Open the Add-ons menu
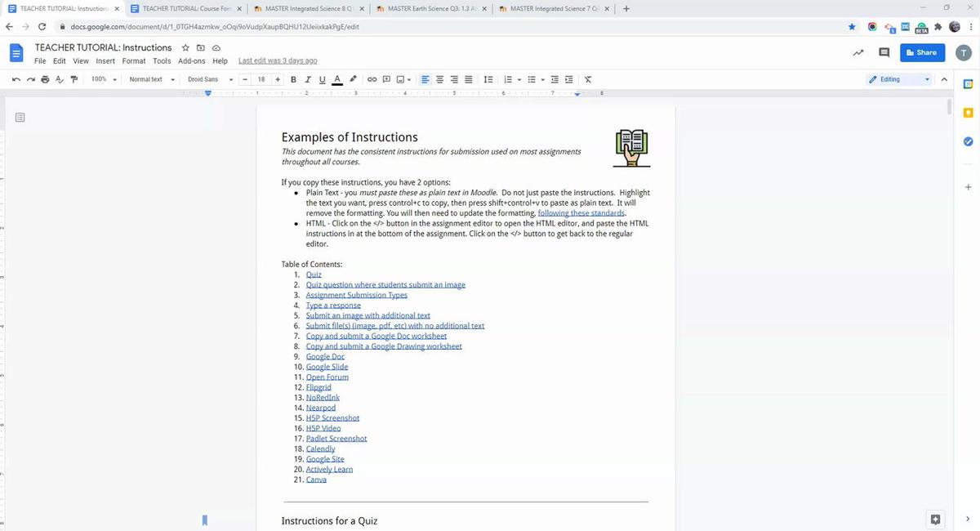Viewport: 980px width, 531px height. click(x=192, y=60)
